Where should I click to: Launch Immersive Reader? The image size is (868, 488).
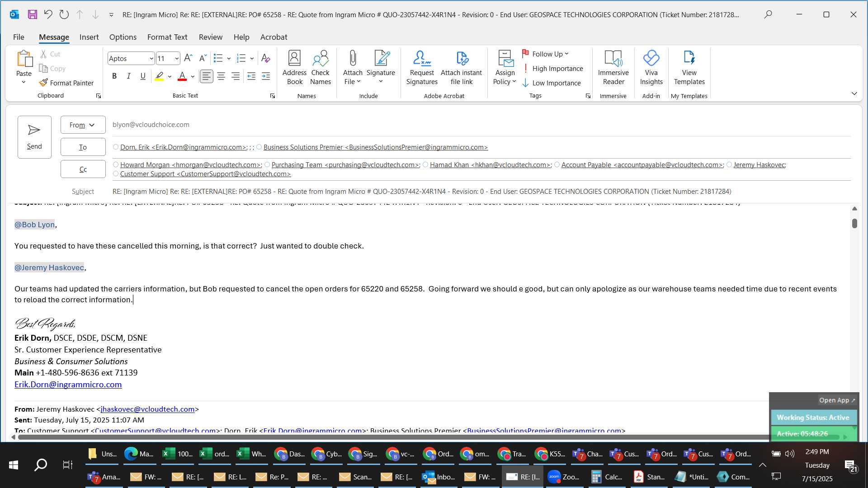coord(613,68)
